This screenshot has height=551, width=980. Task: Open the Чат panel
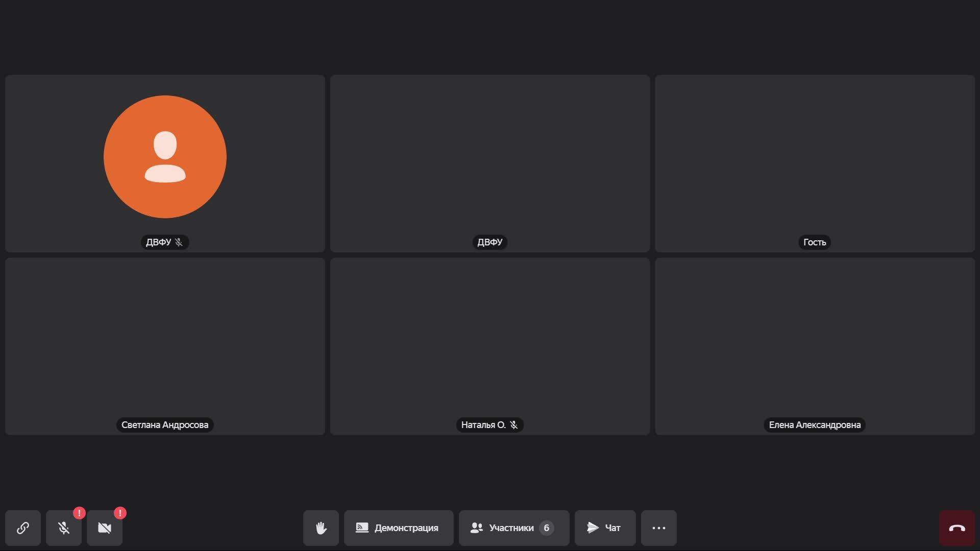coord(605,528)
